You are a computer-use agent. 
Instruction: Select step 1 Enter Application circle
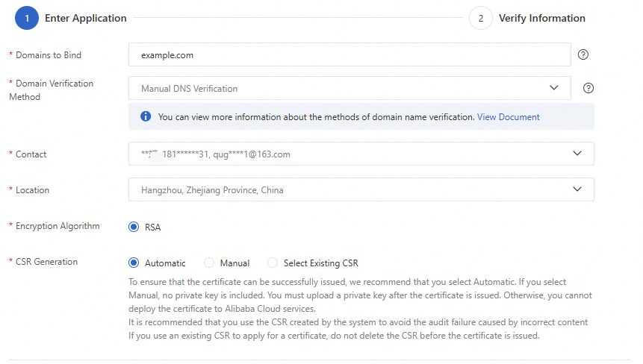(27, 18)
